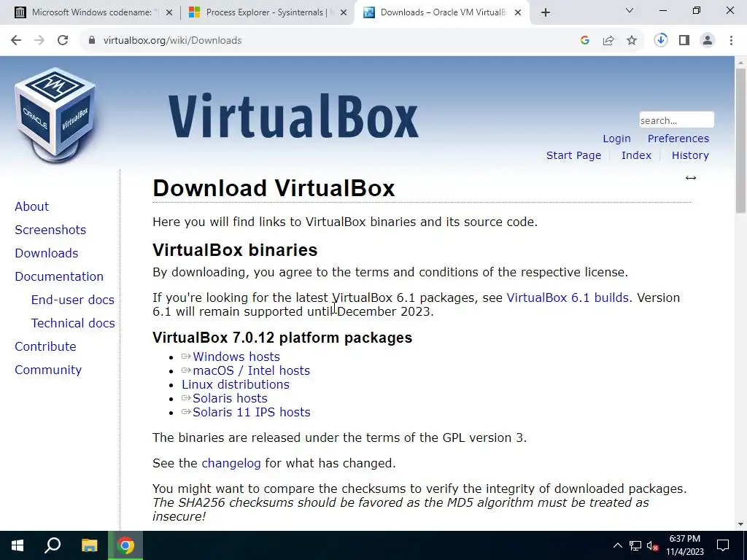Open the share this page icon

pyautogui.click(x=608, y=41)
